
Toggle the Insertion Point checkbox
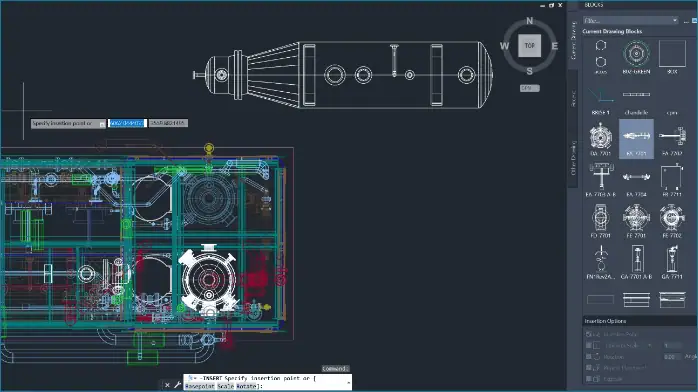click(588, 334)
